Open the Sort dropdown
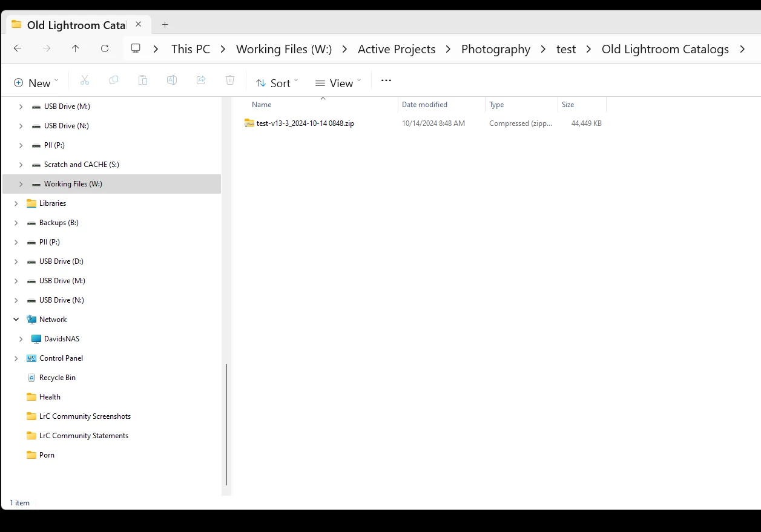This screenshot has width=761, height=532. (x=277, y=83)
